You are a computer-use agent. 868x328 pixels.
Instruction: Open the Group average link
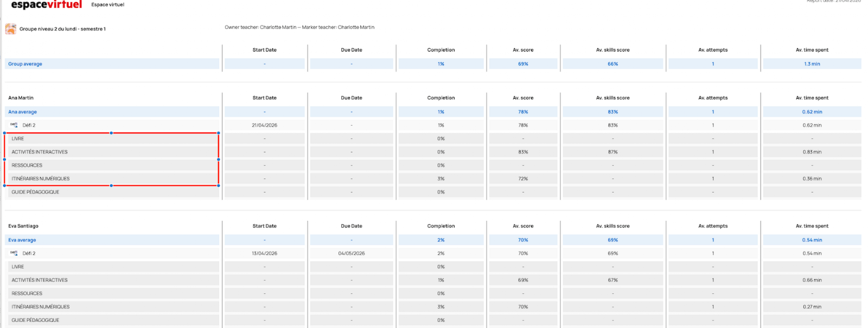pos(25,64)
